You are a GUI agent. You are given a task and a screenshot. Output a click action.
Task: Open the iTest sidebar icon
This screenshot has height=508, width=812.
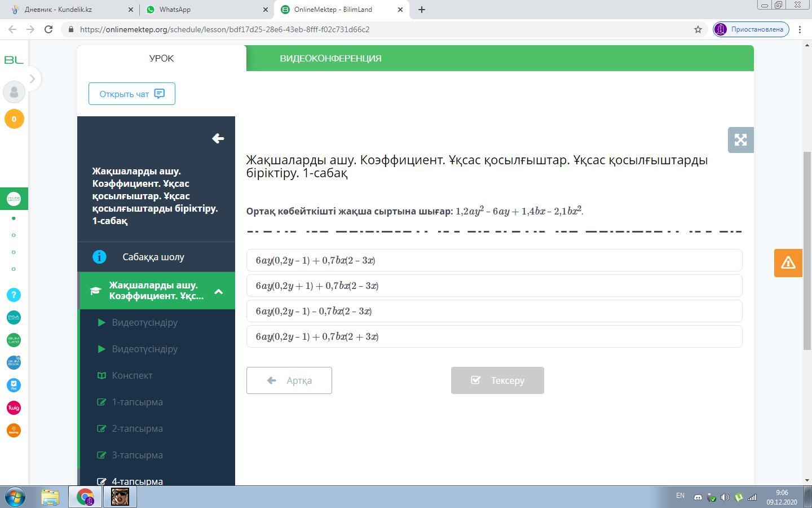(x=14, y=385)
